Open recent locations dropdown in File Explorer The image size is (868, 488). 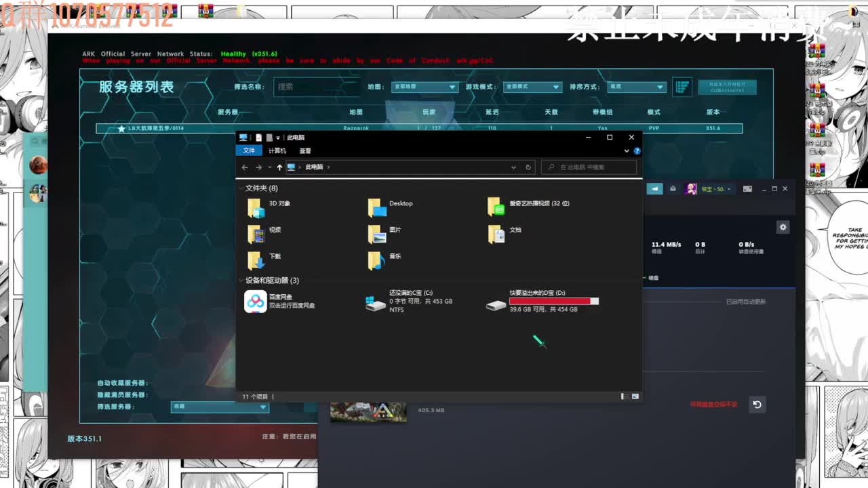[x=269, y=167]
